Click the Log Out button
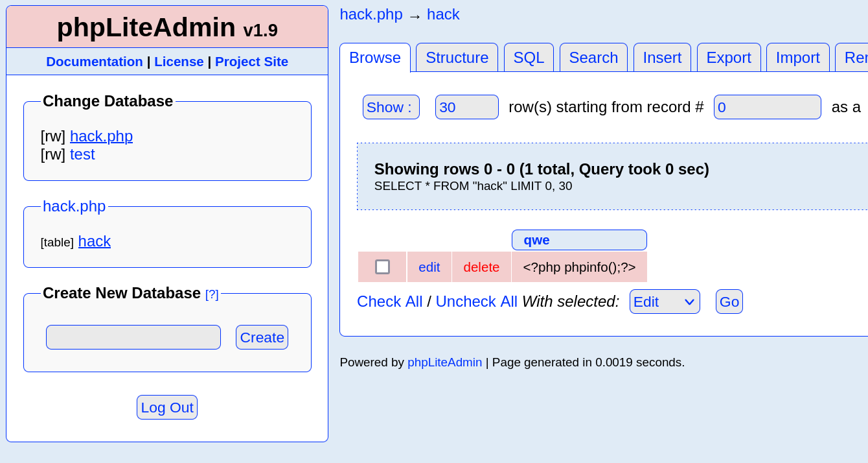Screen dimensions: 868x463 (167, 407)
